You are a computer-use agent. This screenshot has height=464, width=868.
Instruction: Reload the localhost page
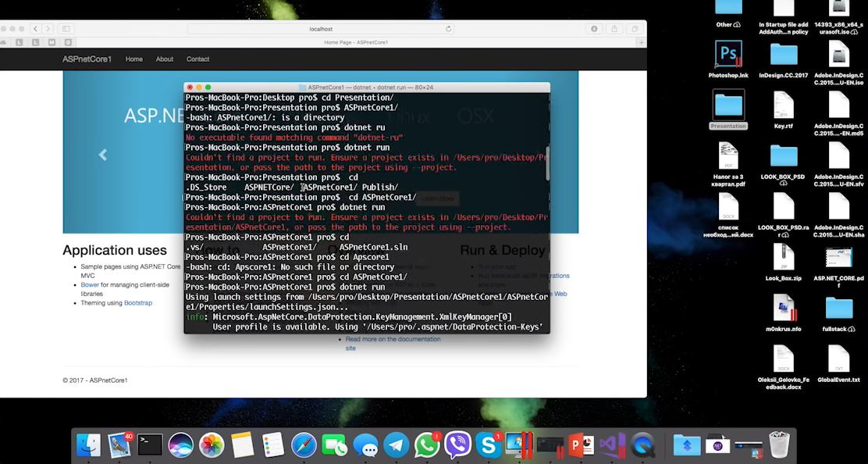pos(448,29)
